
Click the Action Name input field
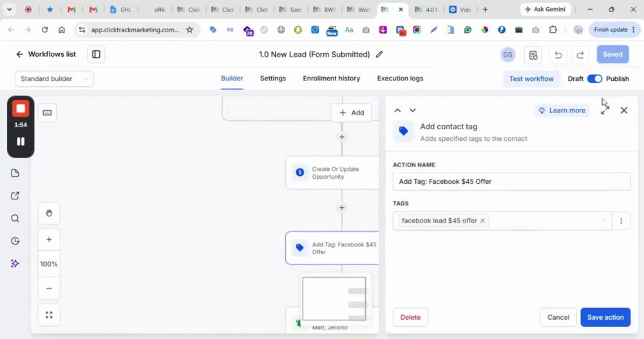[511, 181]
